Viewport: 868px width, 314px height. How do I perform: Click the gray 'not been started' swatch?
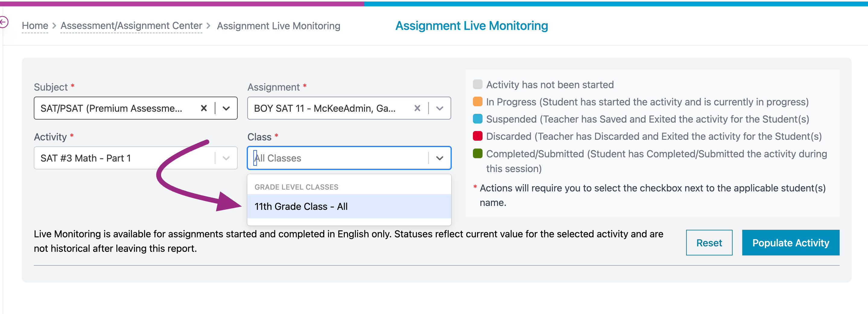(477, 84)
